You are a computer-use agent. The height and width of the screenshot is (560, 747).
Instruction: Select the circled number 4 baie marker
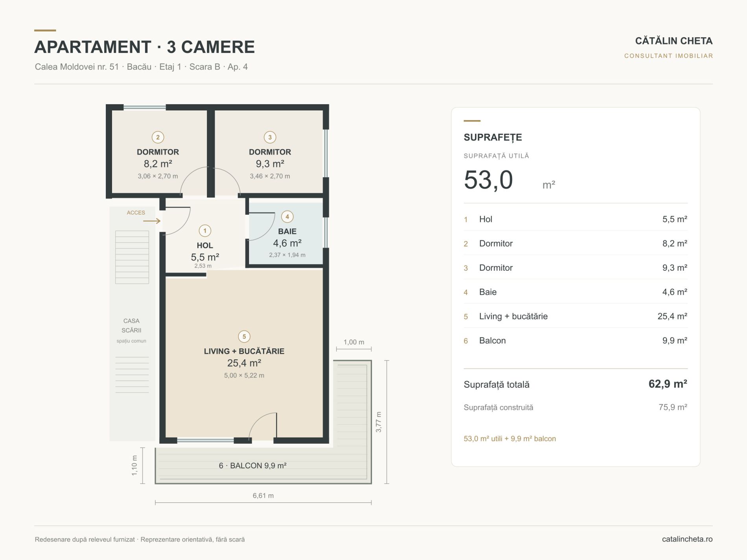tap(287, 217)
